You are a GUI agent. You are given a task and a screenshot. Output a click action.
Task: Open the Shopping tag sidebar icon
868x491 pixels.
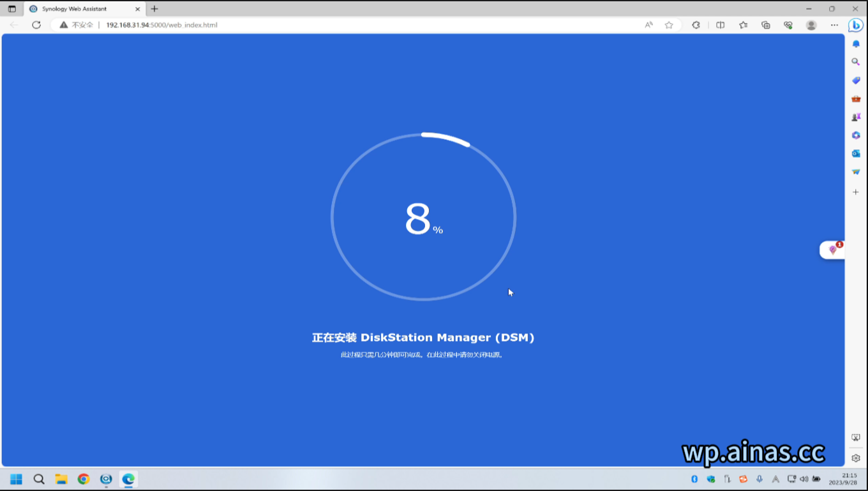[856, 80]
